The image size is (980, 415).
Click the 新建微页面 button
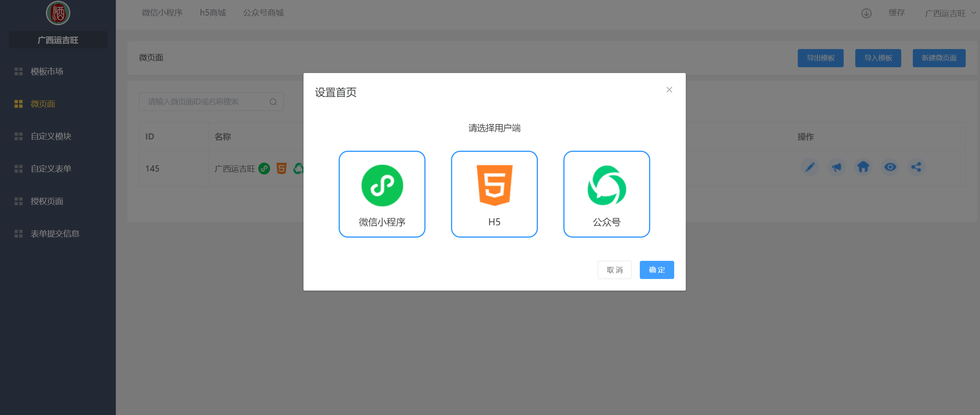tap(939, 58)
